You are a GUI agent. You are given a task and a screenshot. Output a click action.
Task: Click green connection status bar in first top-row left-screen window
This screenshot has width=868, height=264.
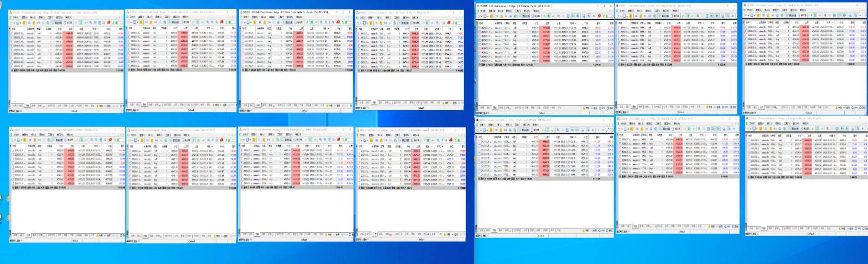click(117, 23)
